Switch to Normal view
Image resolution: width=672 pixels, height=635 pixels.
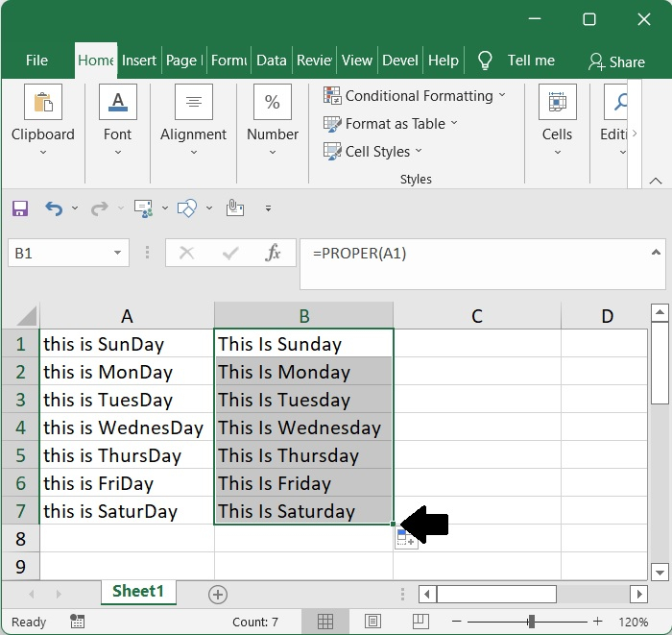(x=325, y=622)
